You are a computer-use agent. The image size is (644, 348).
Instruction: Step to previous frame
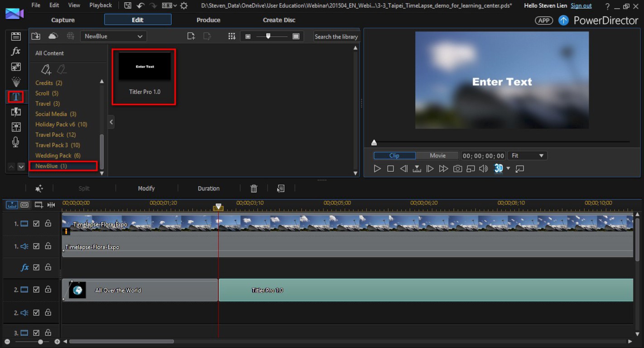point(404,169)
